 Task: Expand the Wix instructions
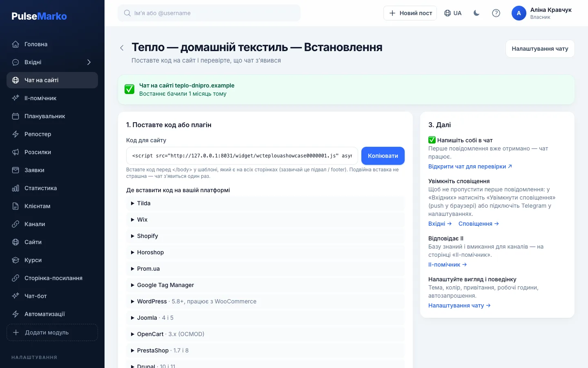[x=265, y=220]
